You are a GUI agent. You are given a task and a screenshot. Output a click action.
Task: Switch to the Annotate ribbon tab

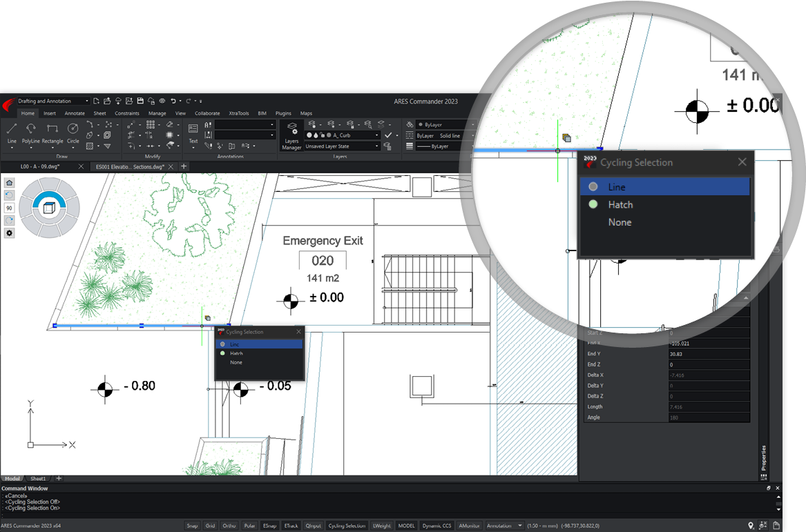coord(75,113)
